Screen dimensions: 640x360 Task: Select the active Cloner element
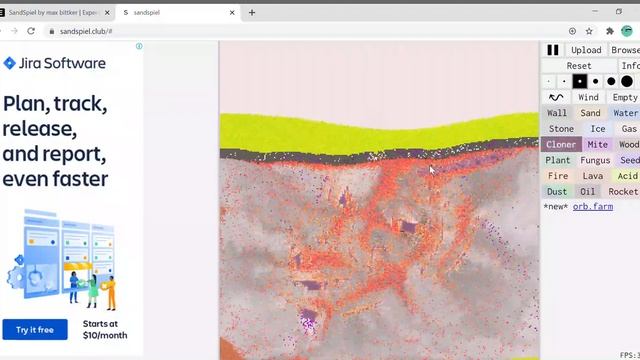tap(561, 144)
